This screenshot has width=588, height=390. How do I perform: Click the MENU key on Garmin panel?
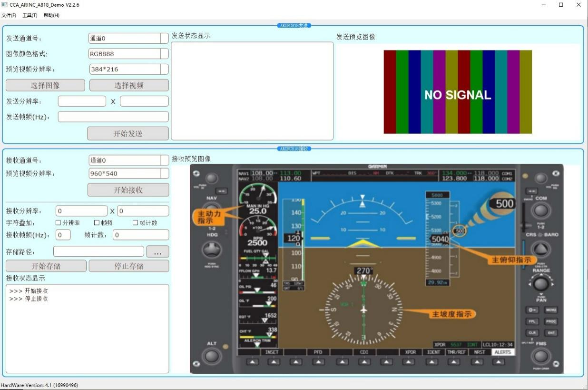point(550,310)
